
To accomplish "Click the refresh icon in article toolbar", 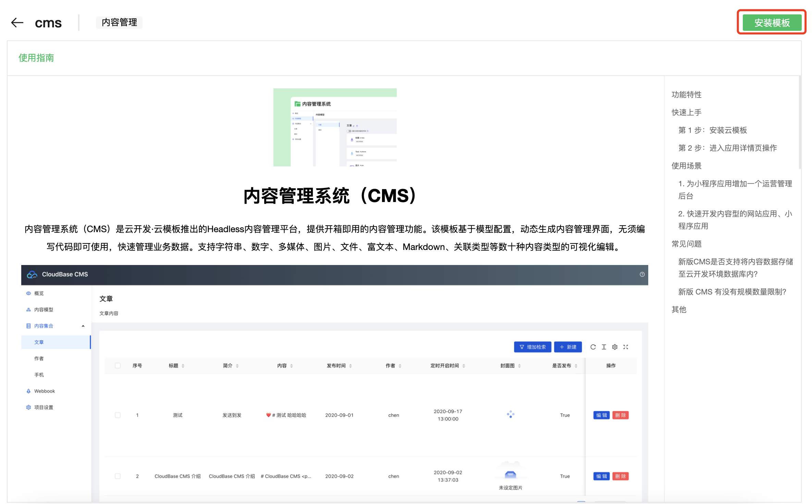I will [593, 347].
